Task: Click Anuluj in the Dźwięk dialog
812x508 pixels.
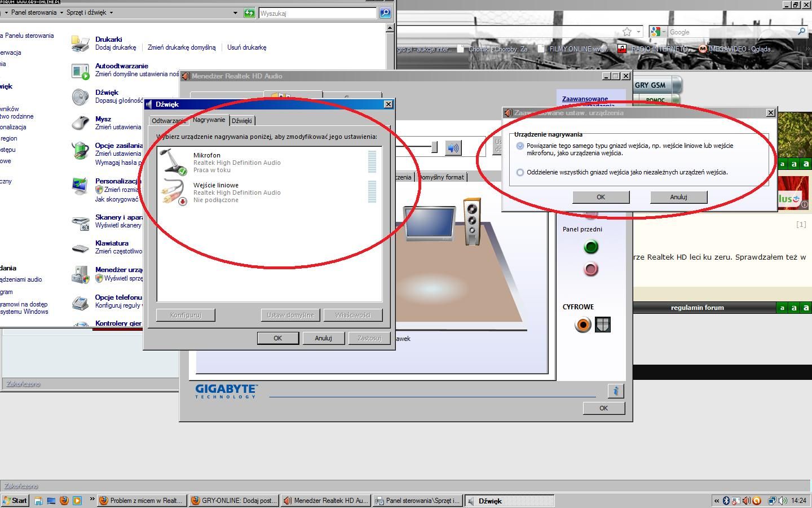Action: [x=323, y=338]
